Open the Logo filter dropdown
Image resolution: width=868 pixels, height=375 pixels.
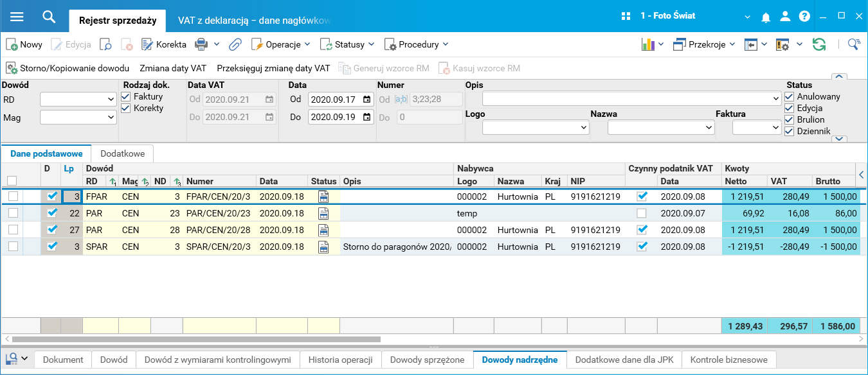[584, 128]
